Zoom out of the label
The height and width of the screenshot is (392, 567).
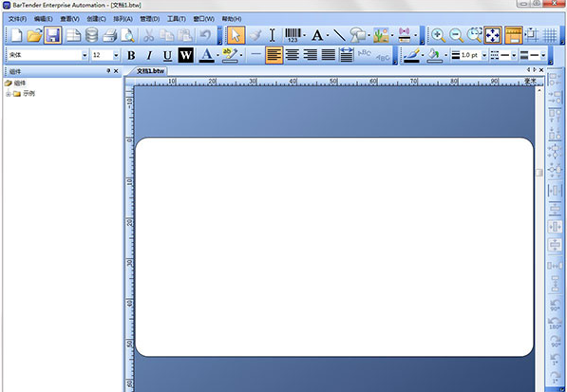point(456,35)
